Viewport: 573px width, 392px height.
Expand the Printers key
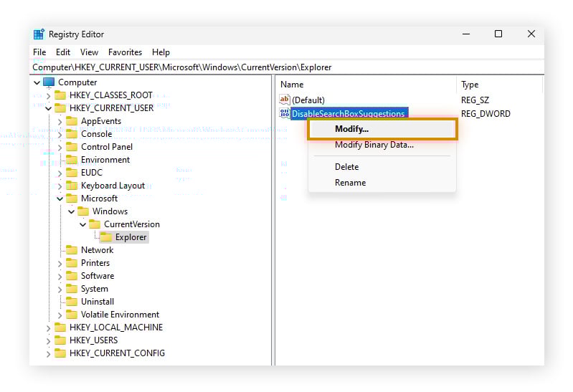60,263
